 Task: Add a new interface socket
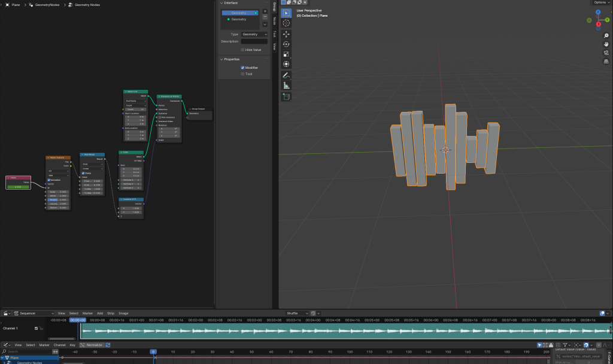(x=265, y=11)
